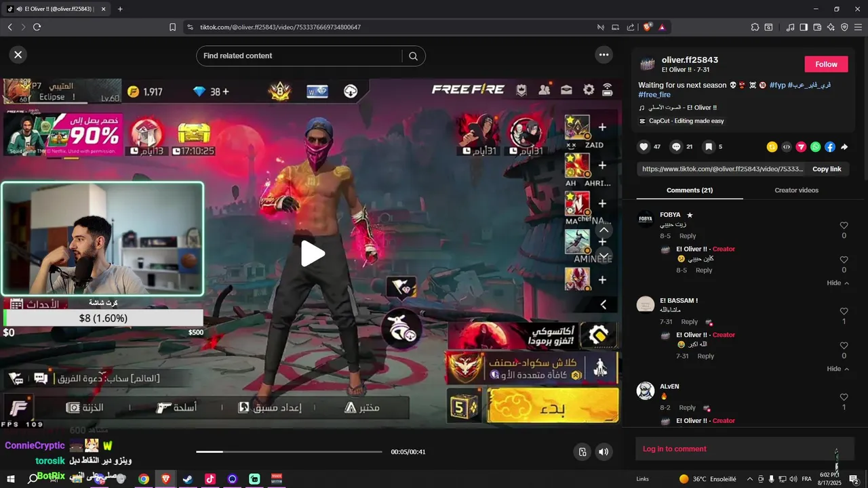This screenshot has height=488, width=868.
Task: Close the TikTok video viewer
Action: (18, 55)
